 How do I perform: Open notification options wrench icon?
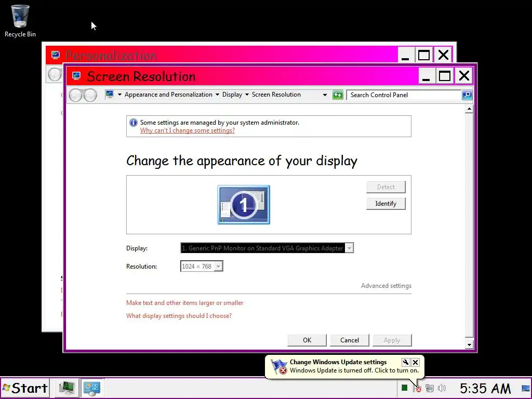[405, 362]
